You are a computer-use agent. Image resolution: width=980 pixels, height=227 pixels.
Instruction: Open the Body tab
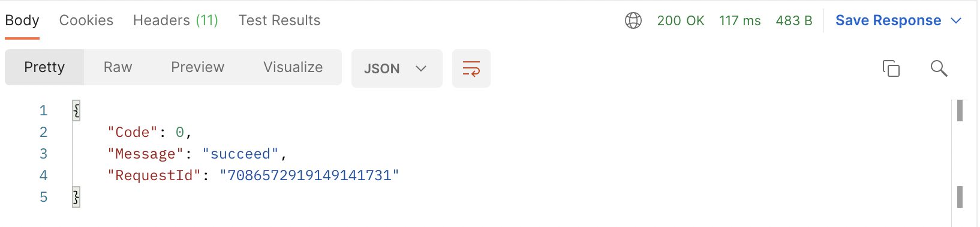click(22, 20)
